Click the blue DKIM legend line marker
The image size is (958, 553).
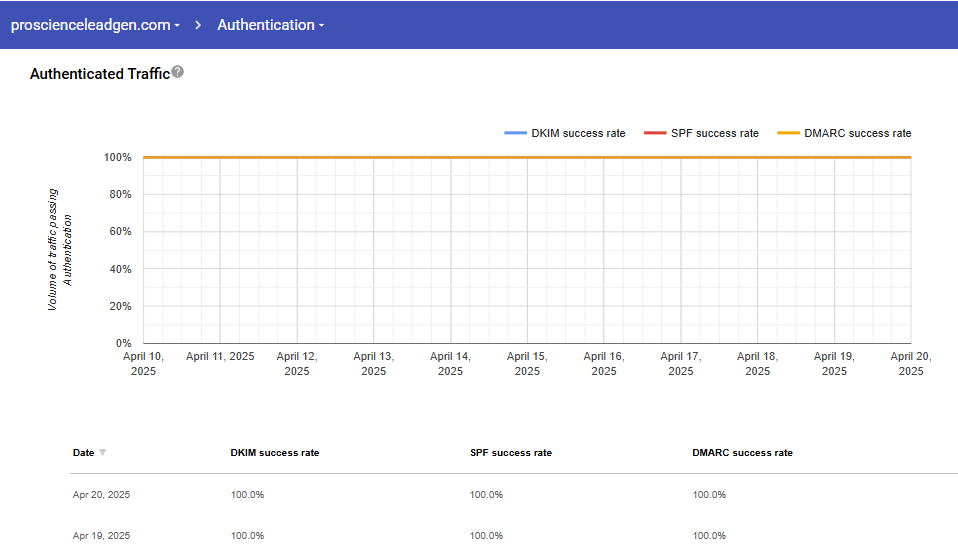click(515, 133)
